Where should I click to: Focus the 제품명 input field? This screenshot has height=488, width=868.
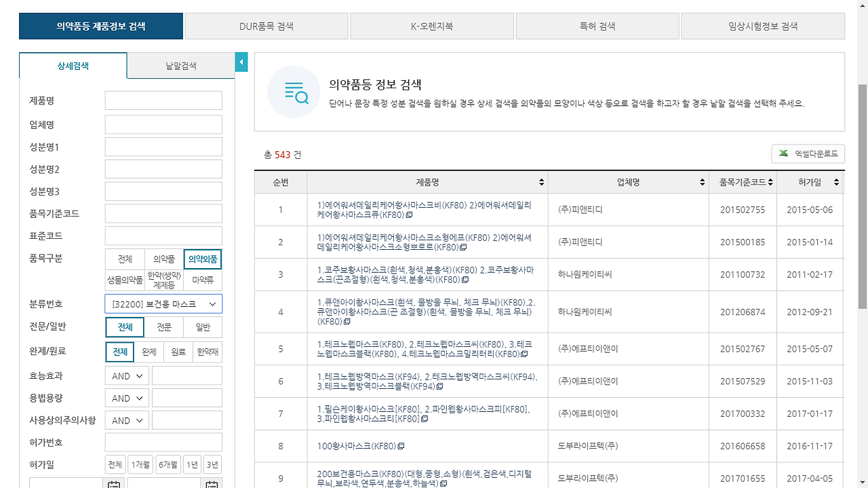[163, 100]
